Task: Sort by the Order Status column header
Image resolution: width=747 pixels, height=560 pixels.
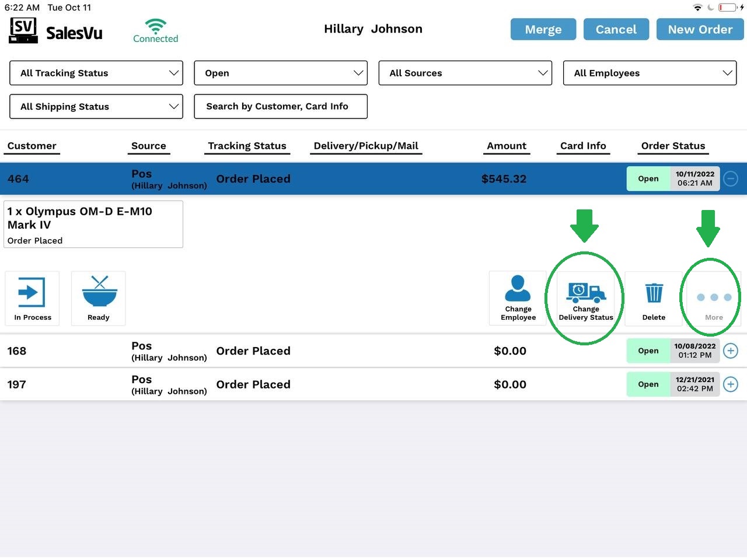Action: pos(673,146)
